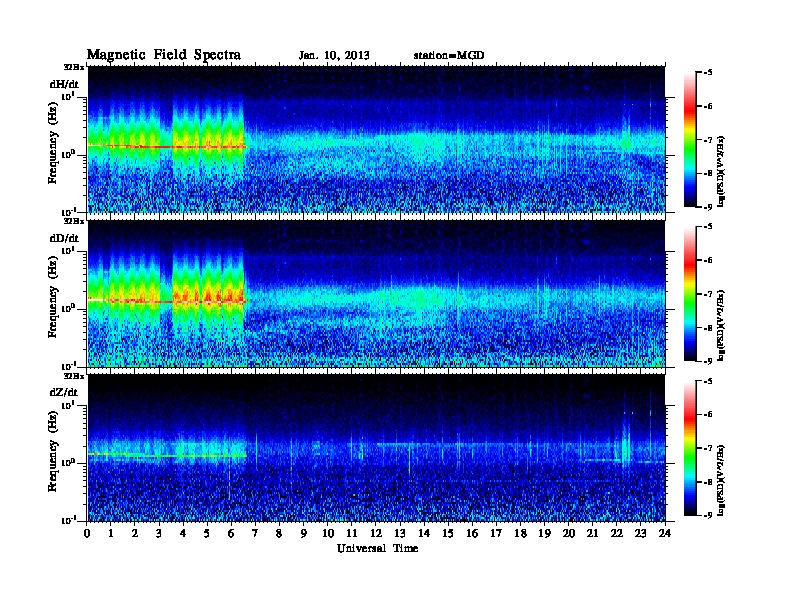The width and height of the screenshot is (792, 612).
Task: Click hour tick label 4 on time axis
Action: (183, 534)
